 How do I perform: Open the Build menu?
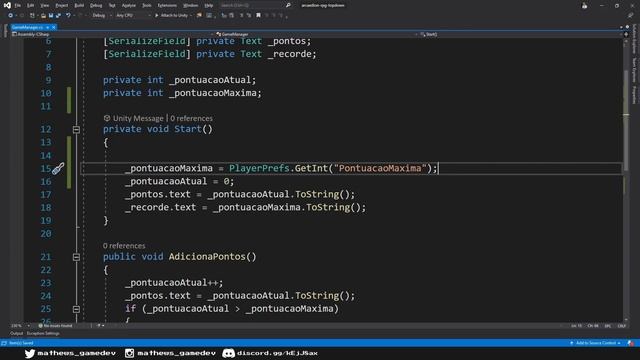(x=79, y=5)
